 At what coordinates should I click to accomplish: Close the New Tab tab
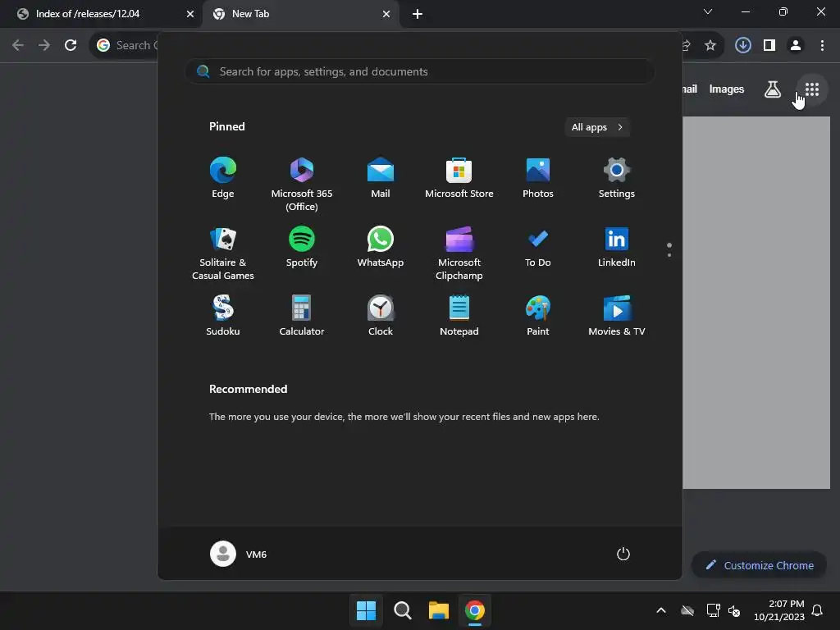point(386,14)
